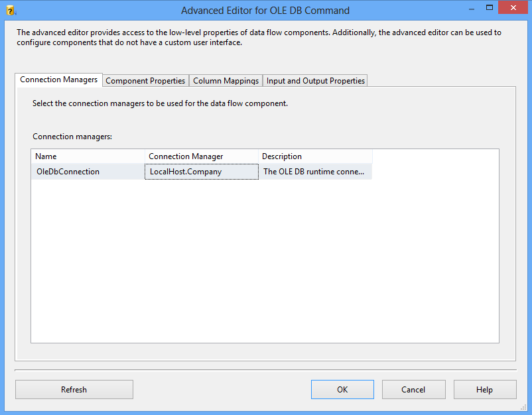Click the Connection Manager column header
The height and width of the screenshot is (415, 532).
(202, 156)
